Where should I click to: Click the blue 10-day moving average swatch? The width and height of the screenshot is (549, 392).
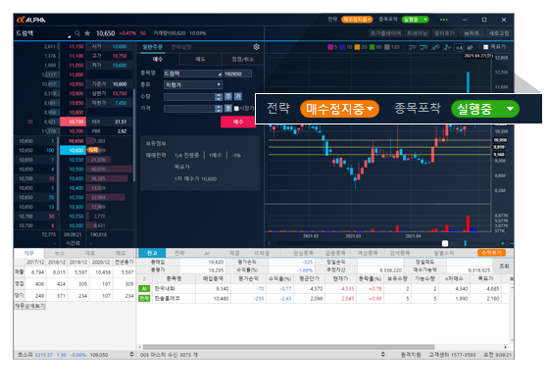(x=342, y=47)
